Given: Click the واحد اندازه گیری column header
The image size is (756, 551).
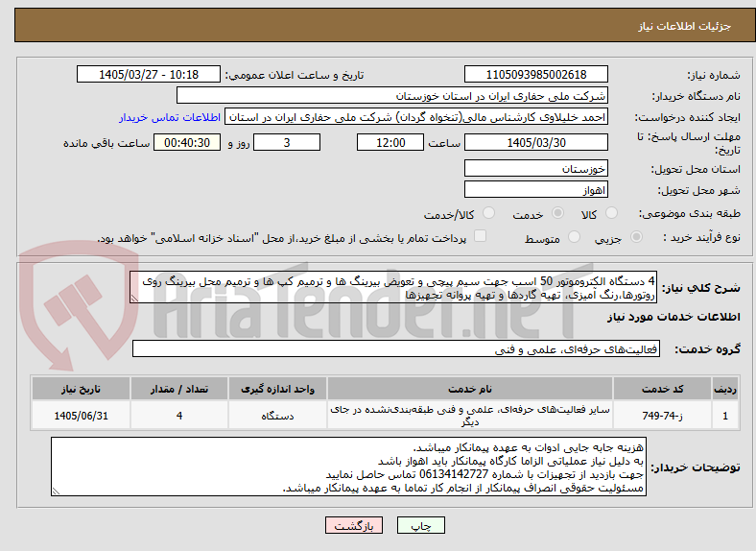Looking at the screenshot, I should [277, 389].
